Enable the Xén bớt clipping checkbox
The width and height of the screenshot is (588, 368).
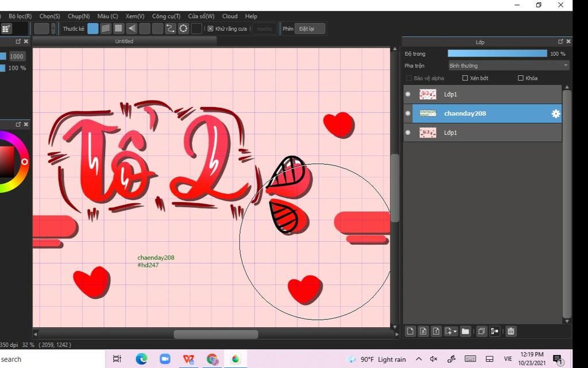click(x=465, y=78)
